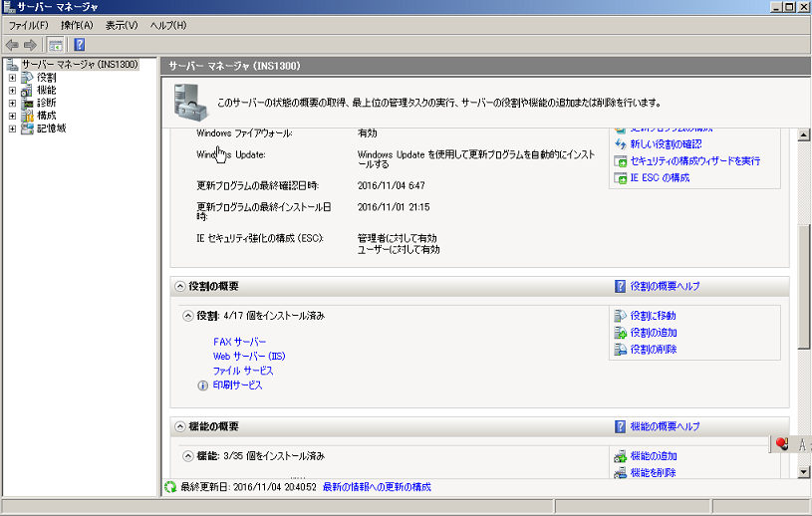The image size is (812, 516).
Task: Click the icon beside 新しい役割の確認
Action: (621, 144)
